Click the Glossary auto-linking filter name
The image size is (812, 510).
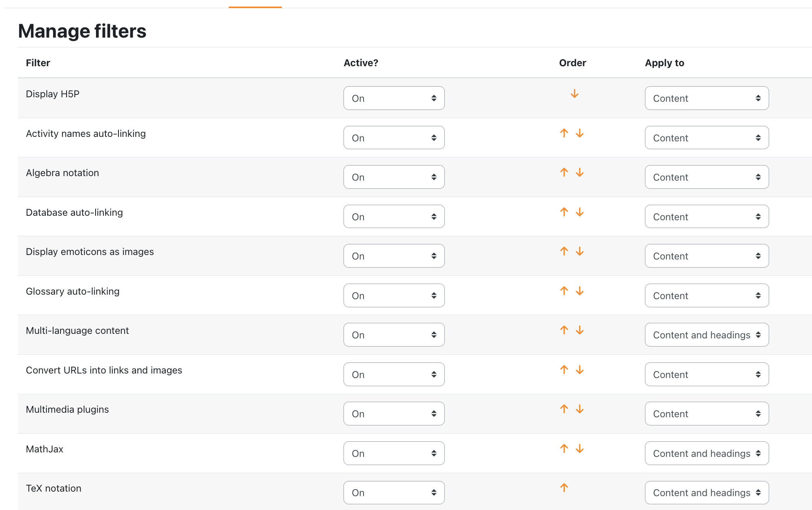click(x=73, y=291)
